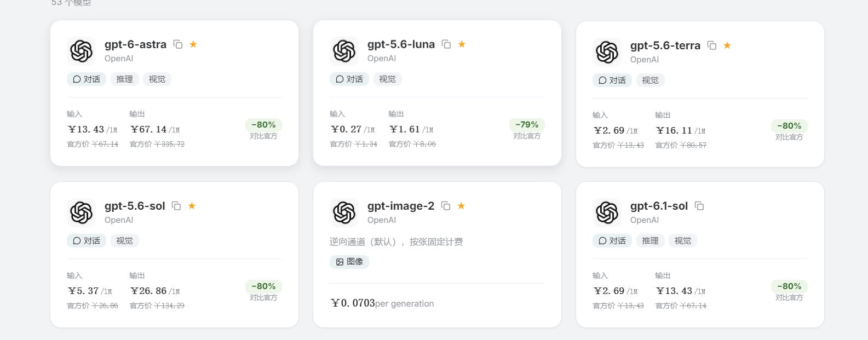Click the 图像 tag on gpt-image-2 card
The width and height of the screenshot is (868, 340).
point(349,262)
